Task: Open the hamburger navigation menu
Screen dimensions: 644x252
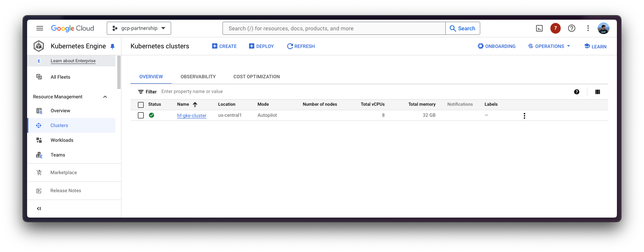Action: [x=40, y=28]
